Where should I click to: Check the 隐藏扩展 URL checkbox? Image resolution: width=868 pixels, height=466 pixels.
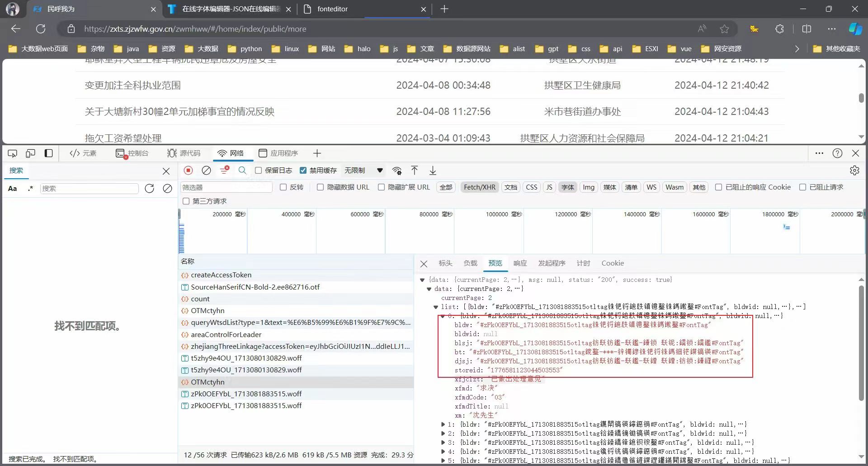[x=382, y=187]
